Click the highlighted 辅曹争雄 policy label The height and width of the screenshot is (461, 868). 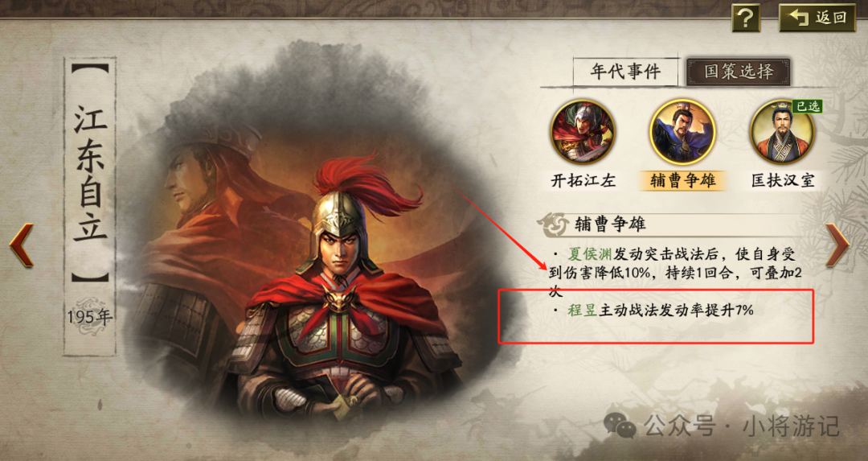(x=682, y=181)
